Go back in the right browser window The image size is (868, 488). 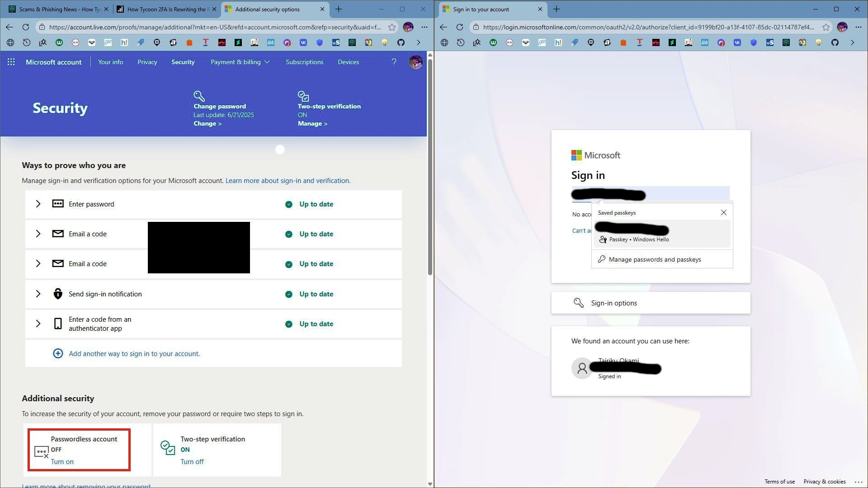click(443, 27)
